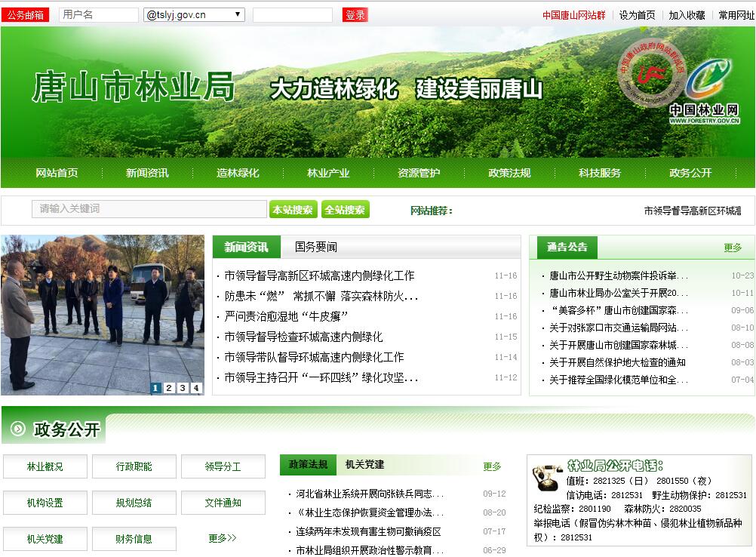Go to slide 4 of the carousel
Image resolution: width=756 pixels, height=557 pixels.
[x=196, y=388]
